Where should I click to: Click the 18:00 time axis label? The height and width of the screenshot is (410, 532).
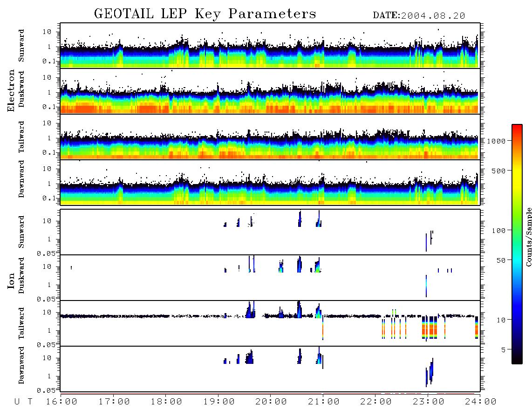[167, 402]
